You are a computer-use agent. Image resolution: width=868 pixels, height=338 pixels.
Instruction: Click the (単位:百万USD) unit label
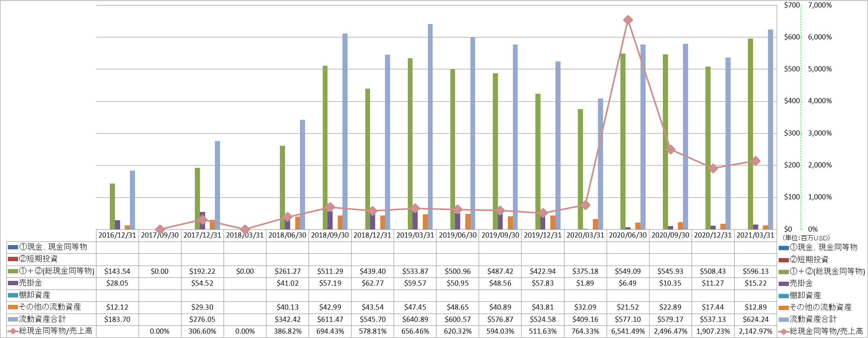[806, 238]
